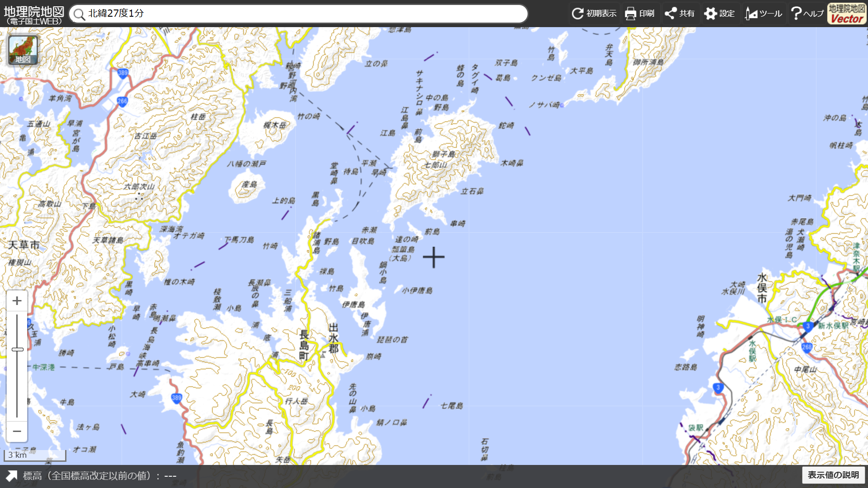The width and height of the screenshot is (868, 488).
Task: Click the zoom slider handle
Action: [x=17, y=349]
